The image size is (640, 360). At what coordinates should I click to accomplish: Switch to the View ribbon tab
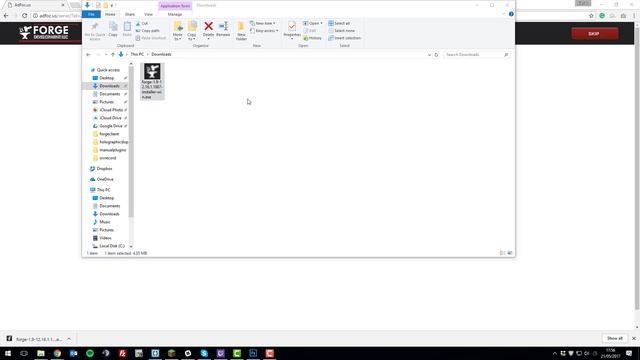[x=148, y=14]
